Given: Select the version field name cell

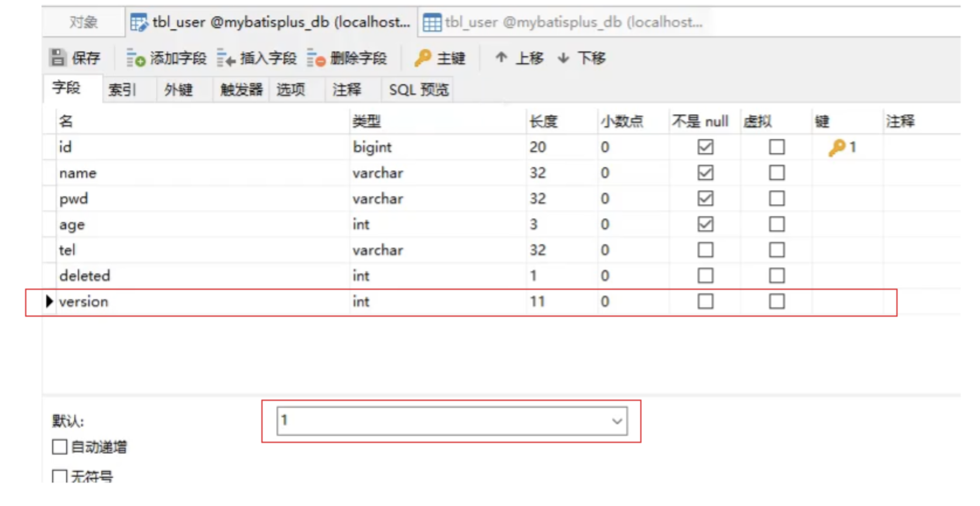Looking at the screenshot, I should coord(203,301).
